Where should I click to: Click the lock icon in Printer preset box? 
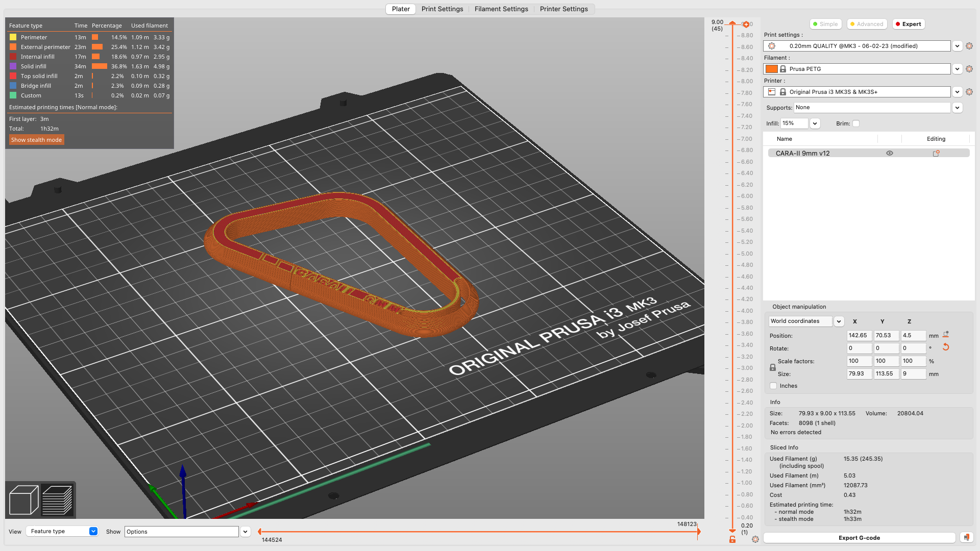[x=783, y=92]
